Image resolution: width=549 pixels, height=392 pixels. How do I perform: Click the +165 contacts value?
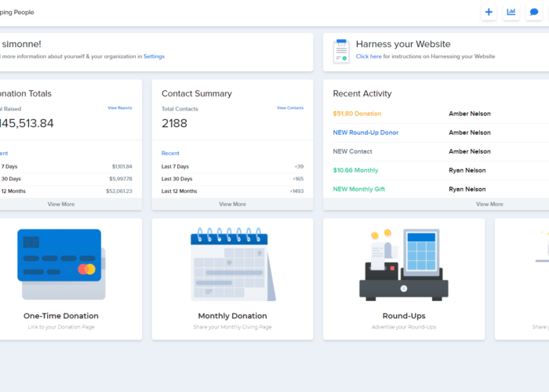pos(298,179)
